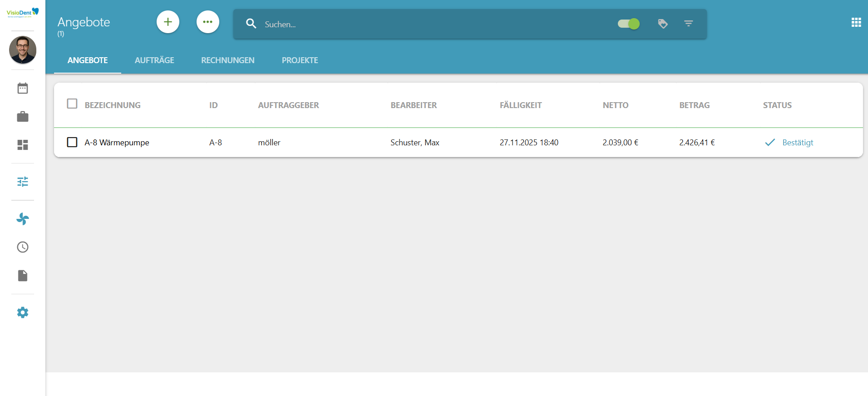Open settings via the gear icon

click(x=23, y=312)
